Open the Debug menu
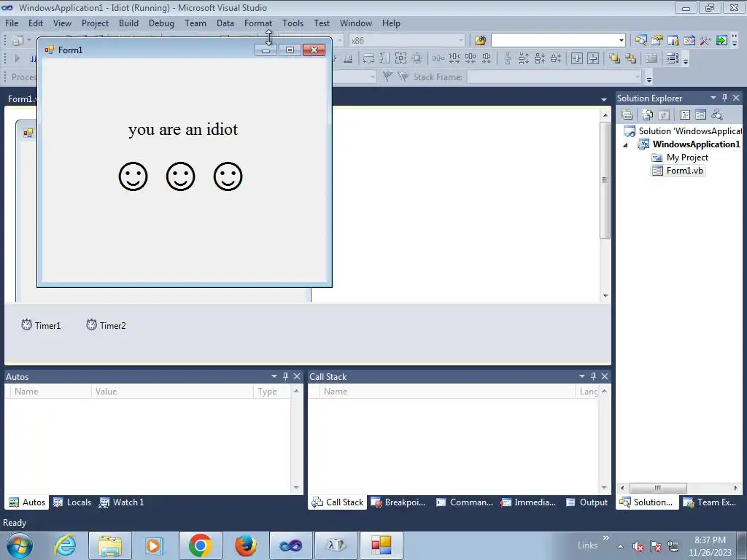Image resolution: width=747 pixels, height=560 pixels. pos(161,23)
